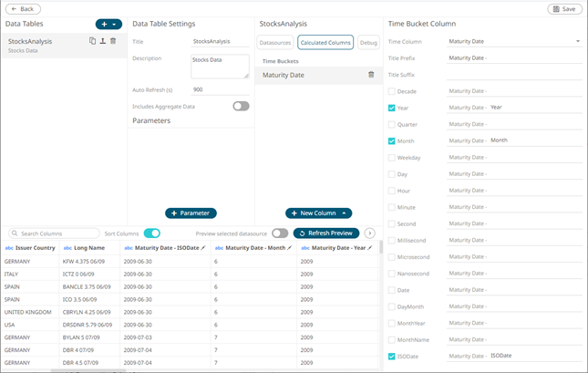Enable the Decade time bucket
588x373 pixels.
click(391, 91)
